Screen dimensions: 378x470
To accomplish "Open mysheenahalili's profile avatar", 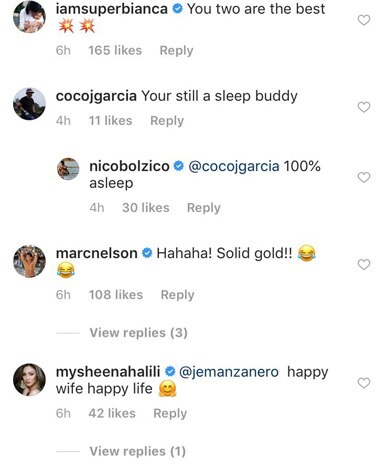I will click(x=29, y=380).
